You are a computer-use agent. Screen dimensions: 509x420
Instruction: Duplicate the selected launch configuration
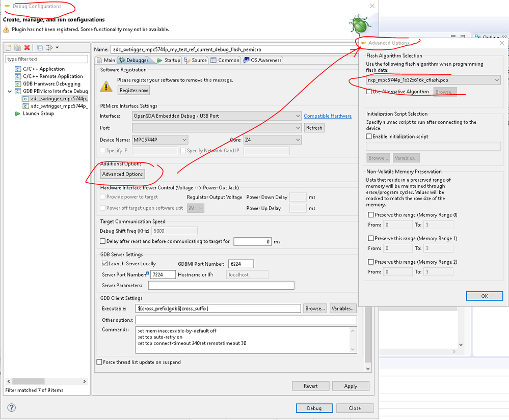tap(17, 47)
